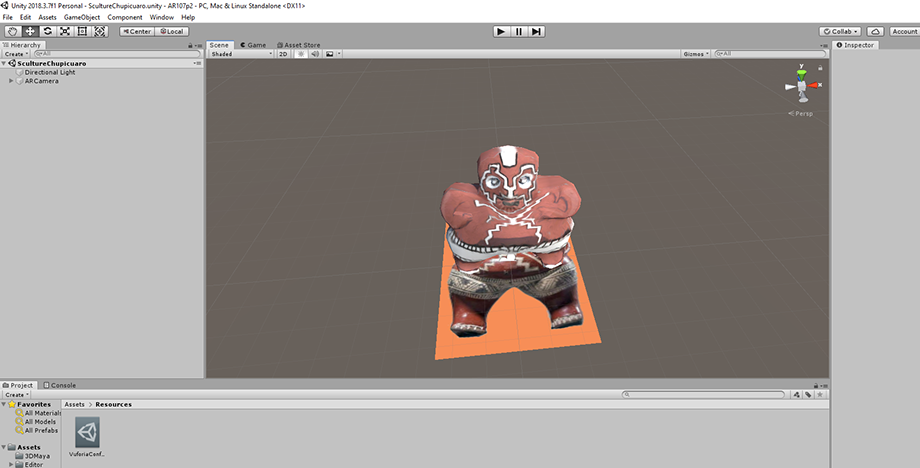Toggle scene audio speaker icon

pos(314,54)
